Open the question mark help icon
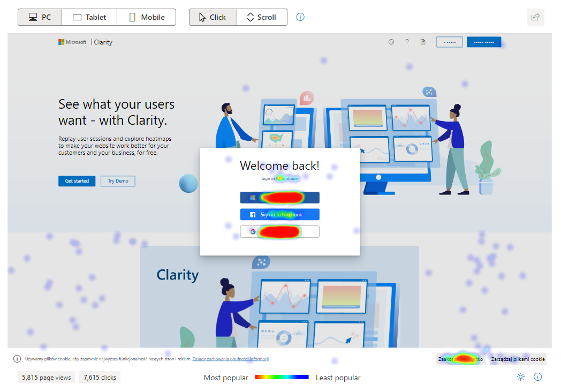This screenshot has width=561, height=392. 407,42
